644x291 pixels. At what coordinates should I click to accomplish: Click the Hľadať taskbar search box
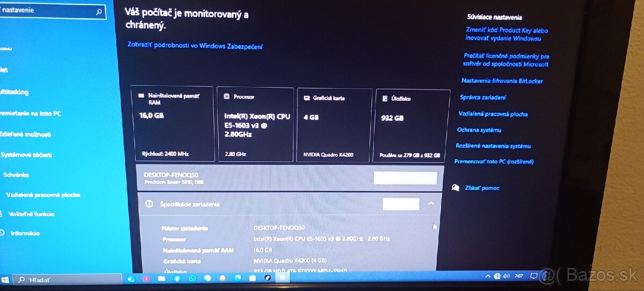[67, 280]
